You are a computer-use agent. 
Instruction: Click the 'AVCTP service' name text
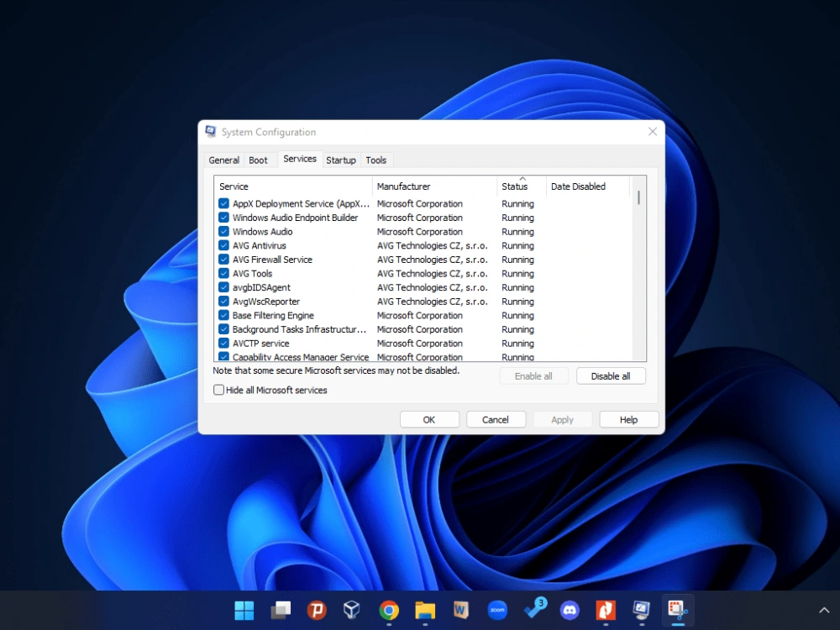click(x=261, y=343)
